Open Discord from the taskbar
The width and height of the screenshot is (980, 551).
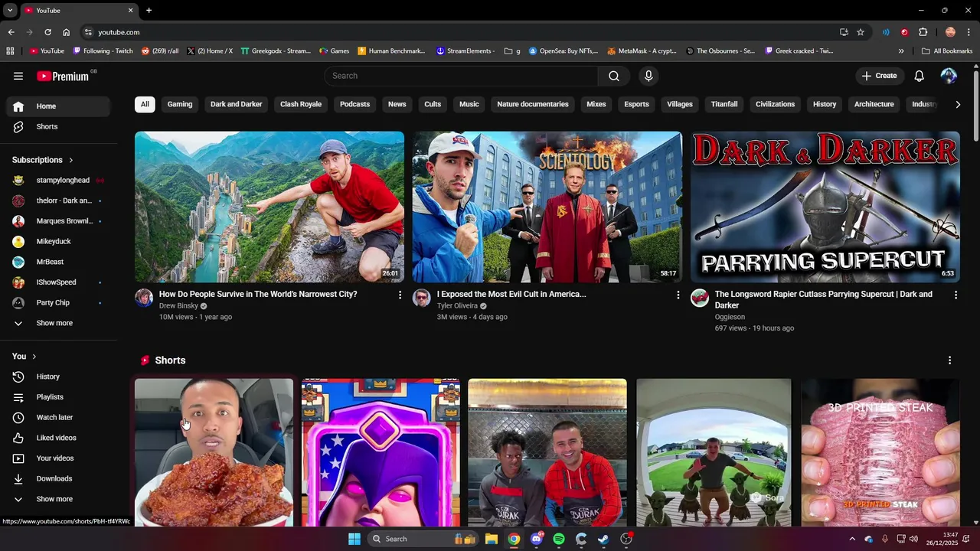537,539
